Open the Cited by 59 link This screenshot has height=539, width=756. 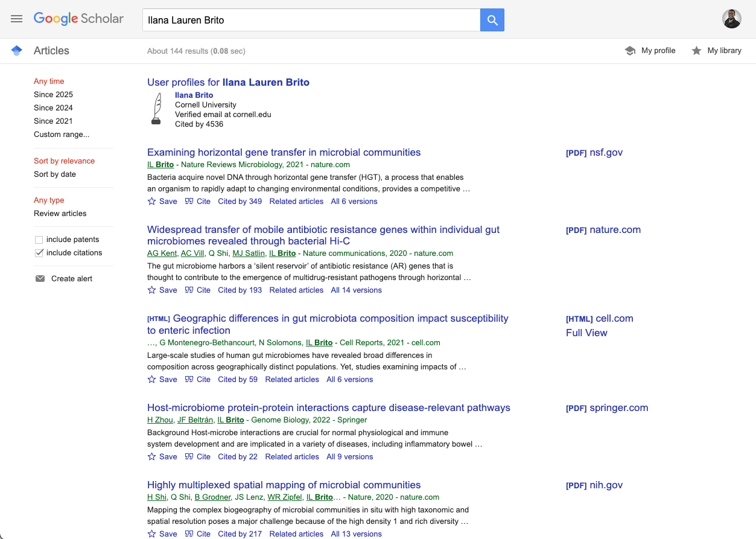(238, 380)
